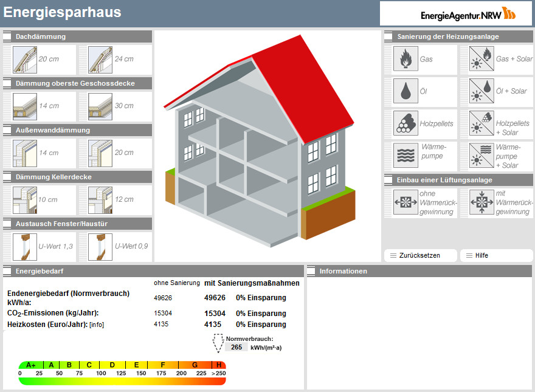The width and height of the screenshot is (535, 392).
Task: Choose the U-Wert 0,9 window option
Action: pyautogui.click(x=100, y=246)
